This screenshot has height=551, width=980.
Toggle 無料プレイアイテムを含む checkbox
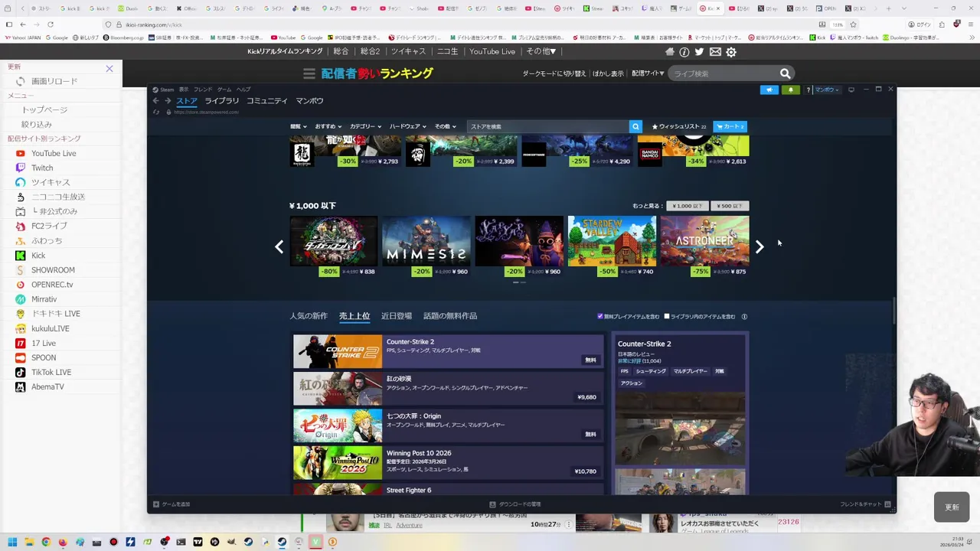[600, 316]
